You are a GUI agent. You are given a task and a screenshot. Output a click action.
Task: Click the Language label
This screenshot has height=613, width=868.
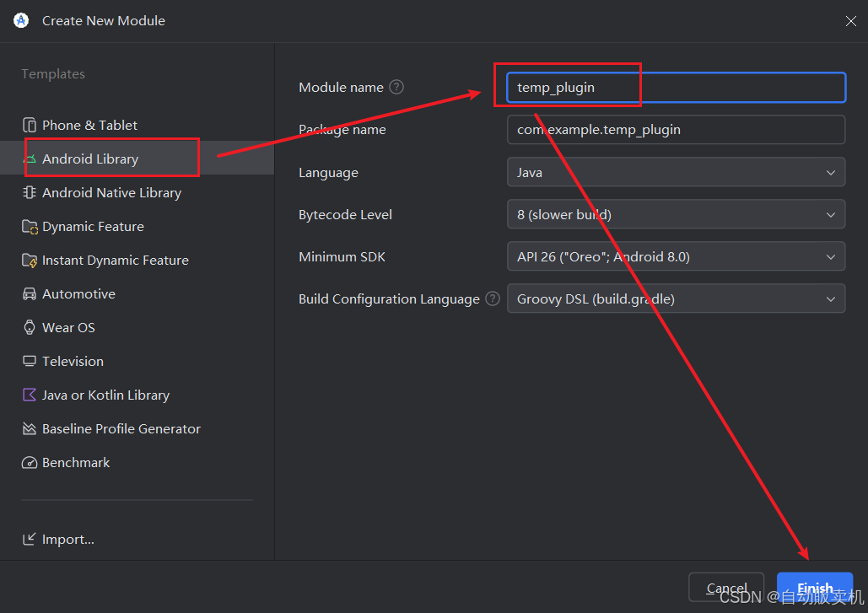pyautogui.click(x=328, y=173)
